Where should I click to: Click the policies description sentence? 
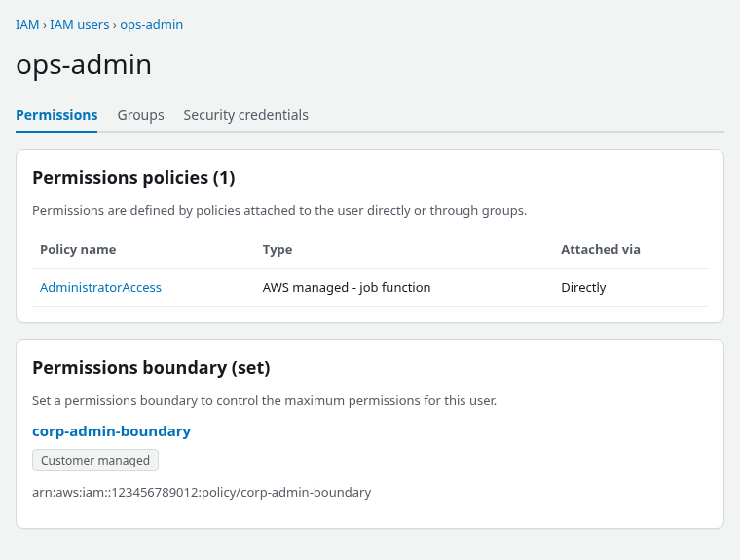[x=279, y=211]
